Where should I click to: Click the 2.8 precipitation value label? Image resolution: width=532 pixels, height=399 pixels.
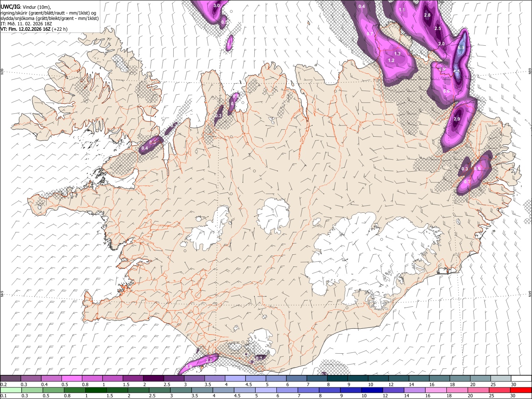(x=427, y=15)
